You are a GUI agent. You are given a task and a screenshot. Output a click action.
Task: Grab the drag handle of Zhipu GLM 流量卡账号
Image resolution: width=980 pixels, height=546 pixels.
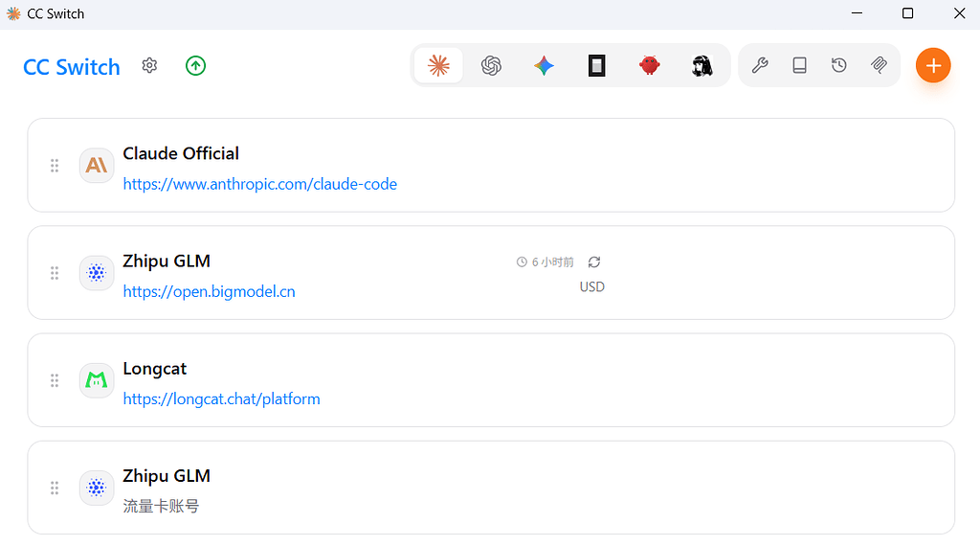pyautogui.click(x=55, y=488)
